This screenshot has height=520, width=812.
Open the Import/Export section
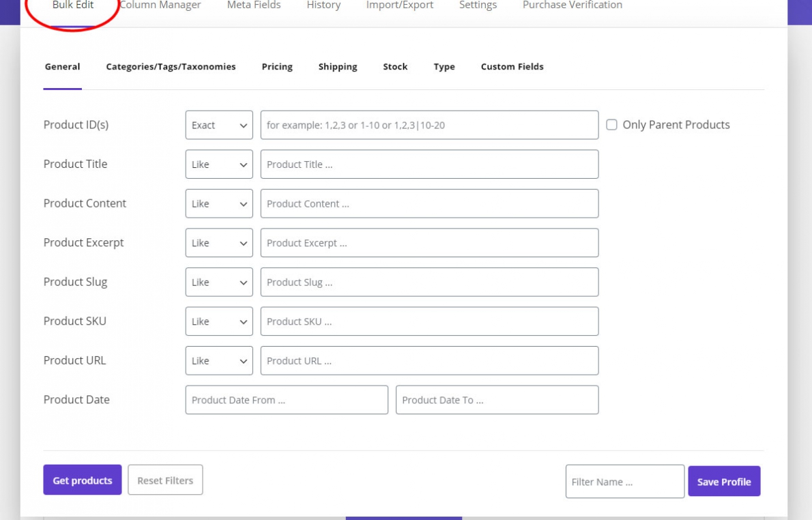[x=399, y=5]
